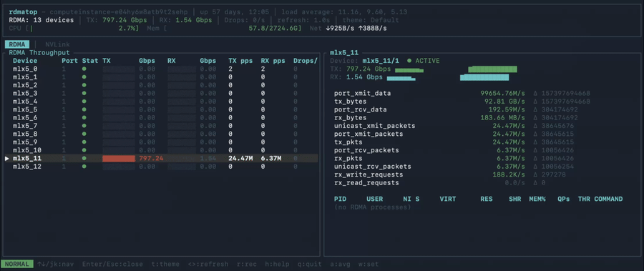Viewport: 644px width, 271px height.
Task: Click the 6.37M RX pps value
Action: (271, 159)
